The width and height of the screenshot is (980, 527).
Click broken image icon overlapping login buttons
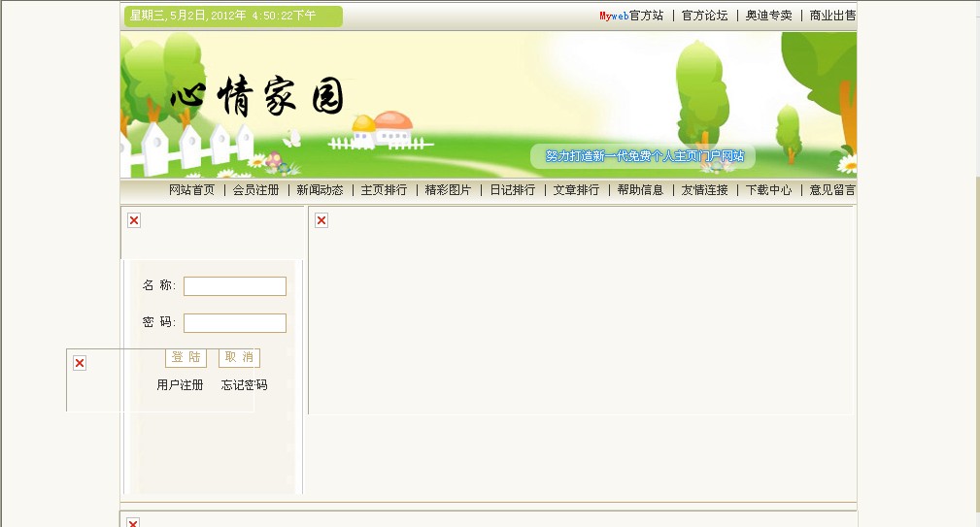tap(80, 363)
